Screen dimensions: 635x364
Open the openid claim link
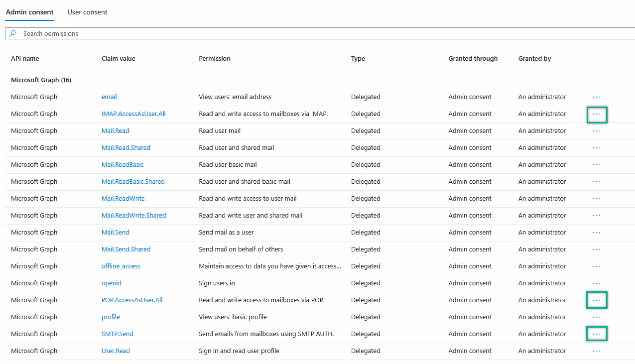(x=112, y=283)
